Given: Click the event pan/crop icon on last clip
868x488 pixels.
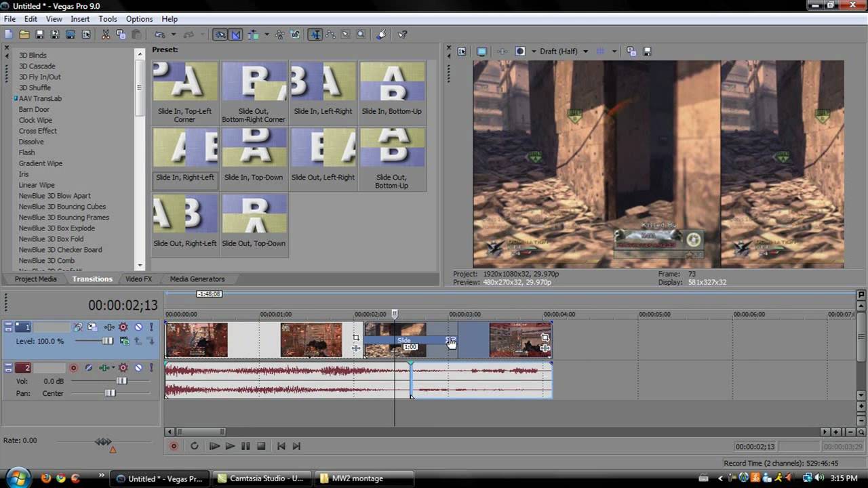Looking at the screenshot, I should pos(545,336).
